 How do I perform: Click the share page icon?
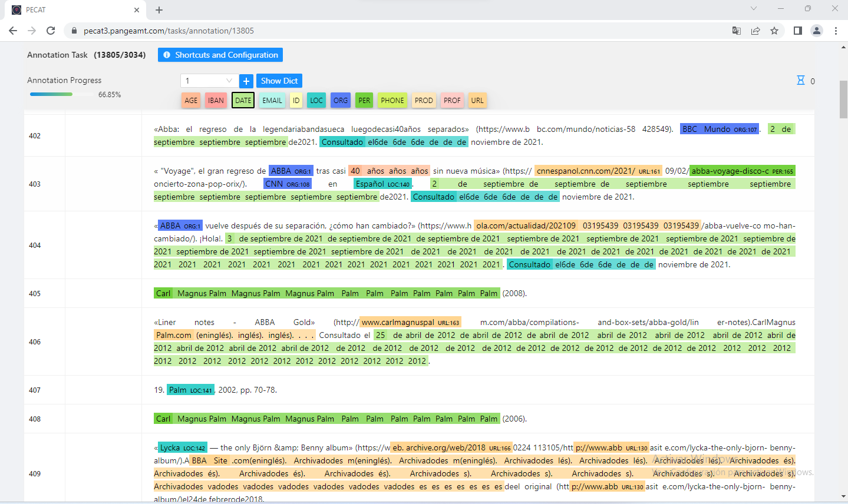coord(755,31)
